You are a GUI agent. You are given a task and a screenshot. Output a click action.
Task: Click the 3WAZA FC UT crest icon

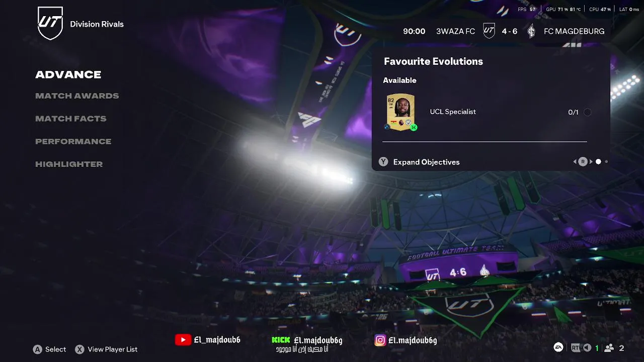point(489,31)
